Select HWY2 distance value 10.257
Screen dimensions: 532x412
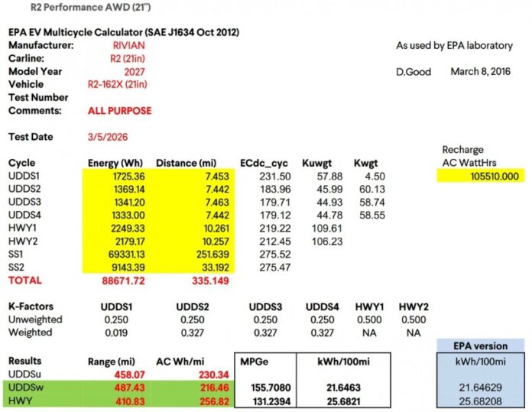pyautogui.click(x=216, y=242)
